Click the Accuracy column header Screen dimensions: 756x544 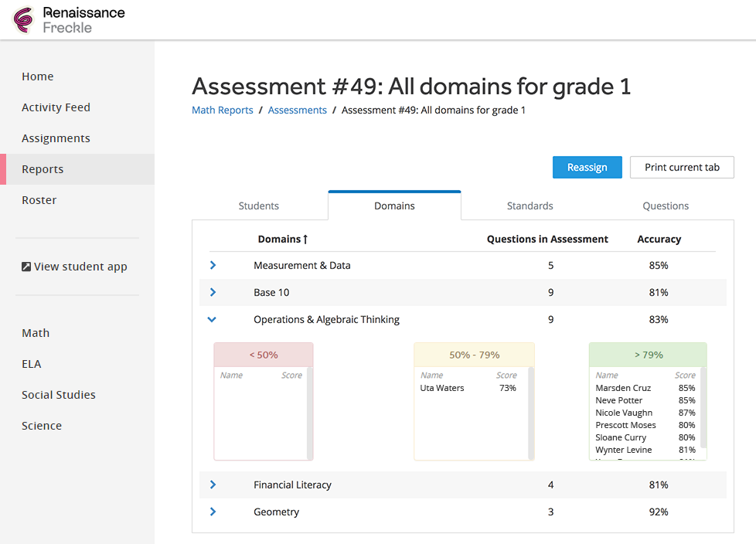tap(659, 239)
